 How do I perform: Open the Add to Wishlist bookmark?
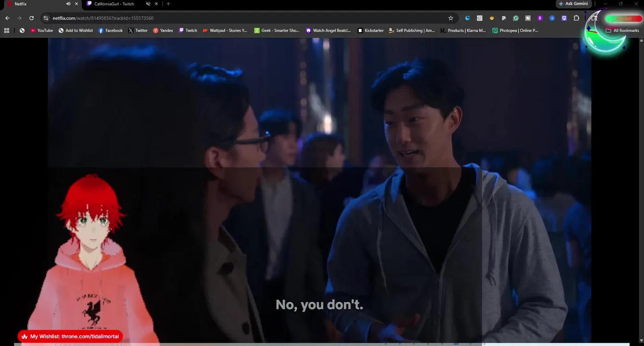[x=76, y=30]
